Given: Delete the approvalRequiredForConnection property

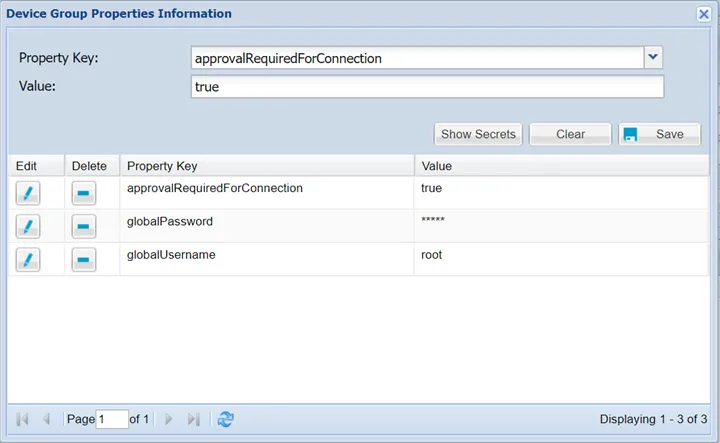Looking at the screenshot, I should [84, 193].
